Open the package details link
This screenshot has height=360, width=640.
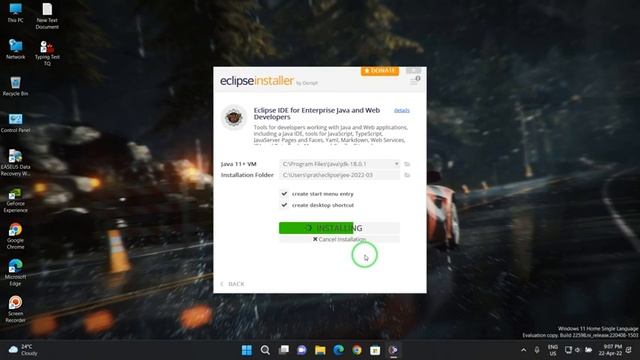click(402, 111)
